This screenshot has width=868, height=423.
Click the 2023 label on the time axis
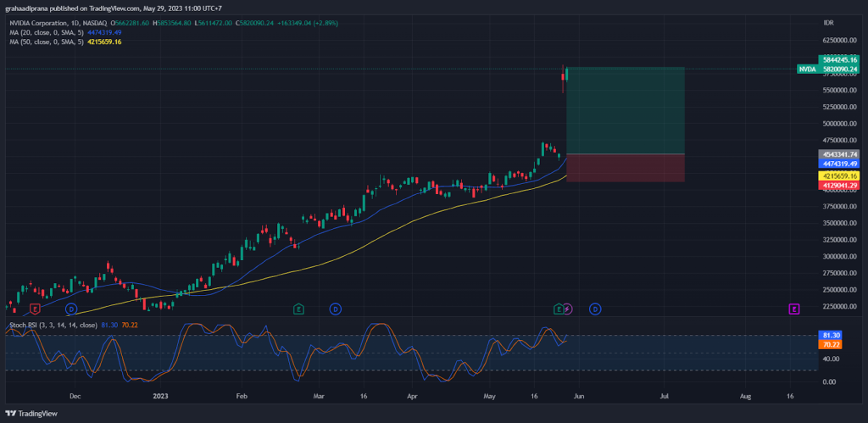tap(160, 397)
